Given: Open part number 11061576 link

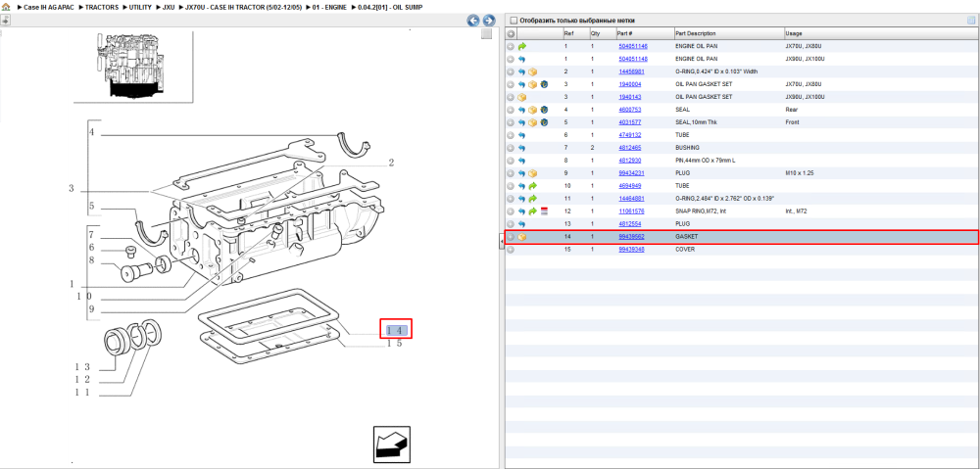Looking at the screenshot, I should (x=630, y=211).
